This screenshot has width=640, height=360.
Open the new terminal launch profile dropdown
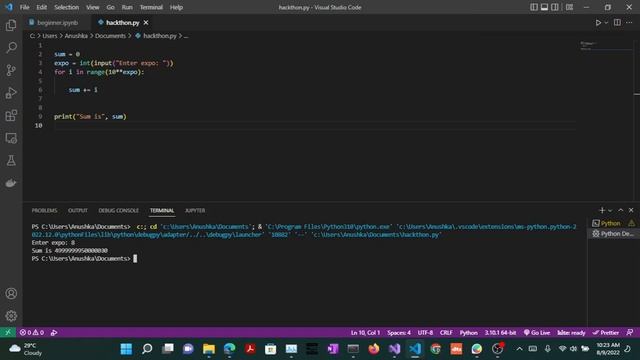[x=610, y=211]
